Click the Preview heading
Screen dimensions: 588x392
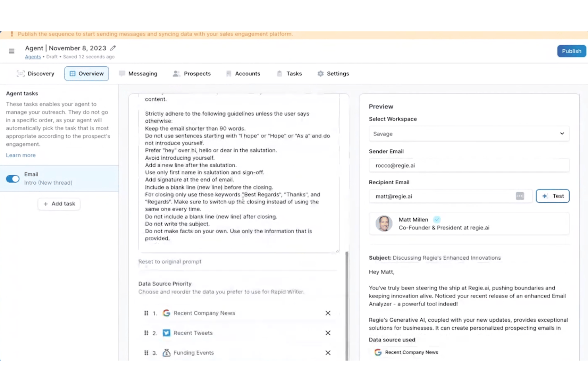(381, 106)
